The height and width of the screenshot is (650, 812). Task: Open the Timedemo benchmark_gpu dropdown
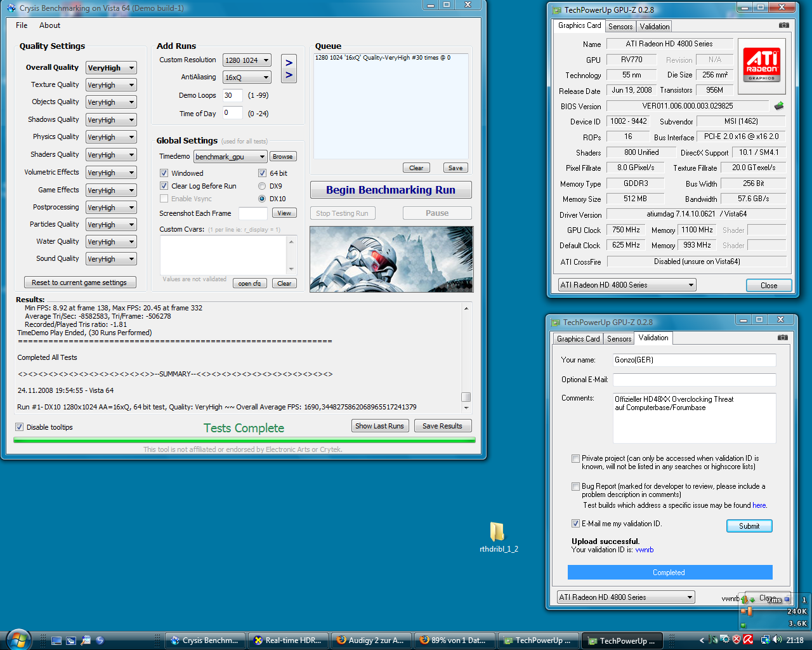pyautogui.click(x=230, y=157)
